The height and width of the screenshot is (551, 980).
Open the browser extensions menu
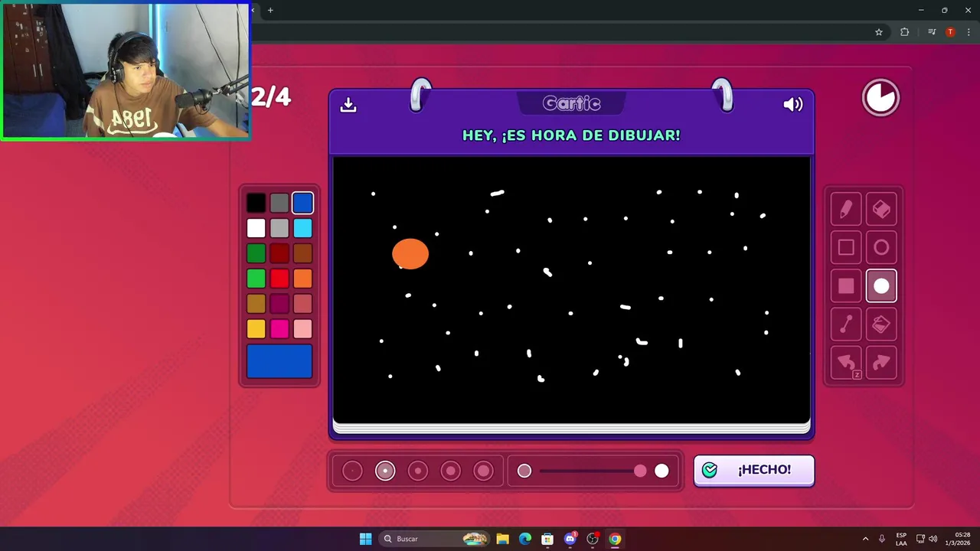(905, 32)
